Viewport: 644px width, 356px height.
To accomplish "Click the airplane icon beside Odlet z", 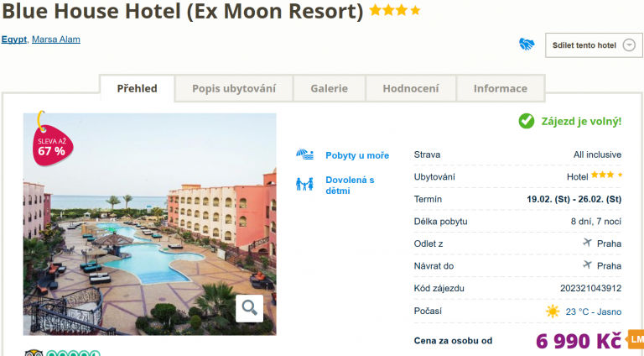I will (587, 243).
